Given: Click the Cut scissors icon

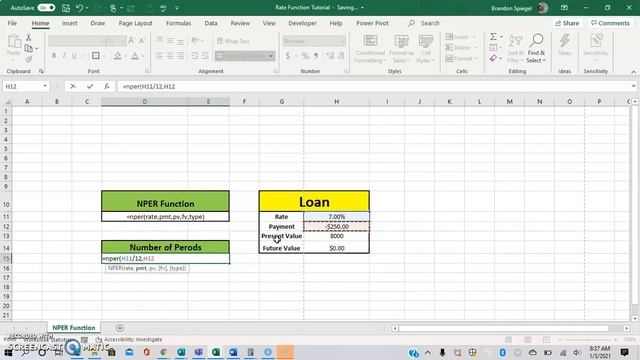Looking at the screenshot, I should click(x=29, y=38).
